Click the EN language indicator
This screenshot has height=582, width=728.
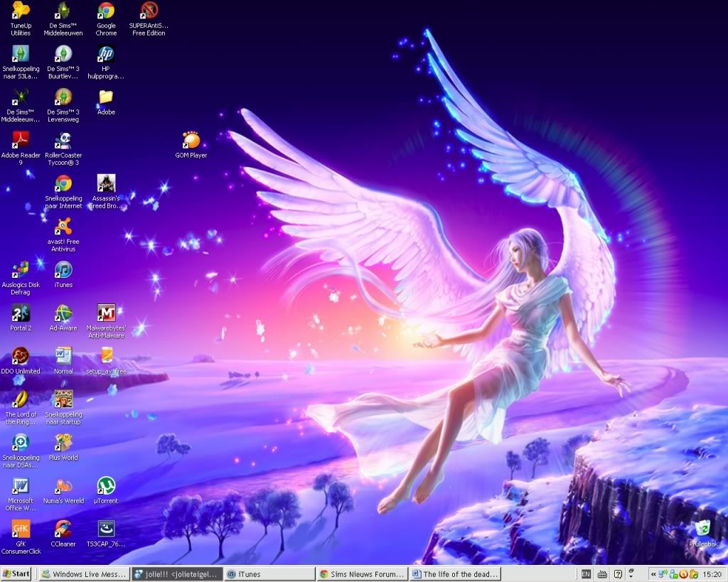coord(586,574)
